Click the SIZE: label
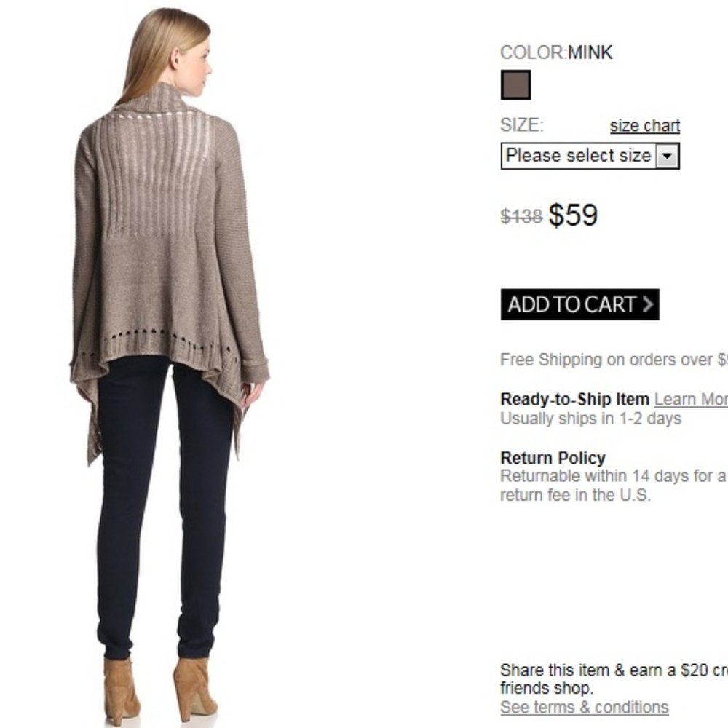This screenshot has width=728, height=728. [x=522, y=125]
